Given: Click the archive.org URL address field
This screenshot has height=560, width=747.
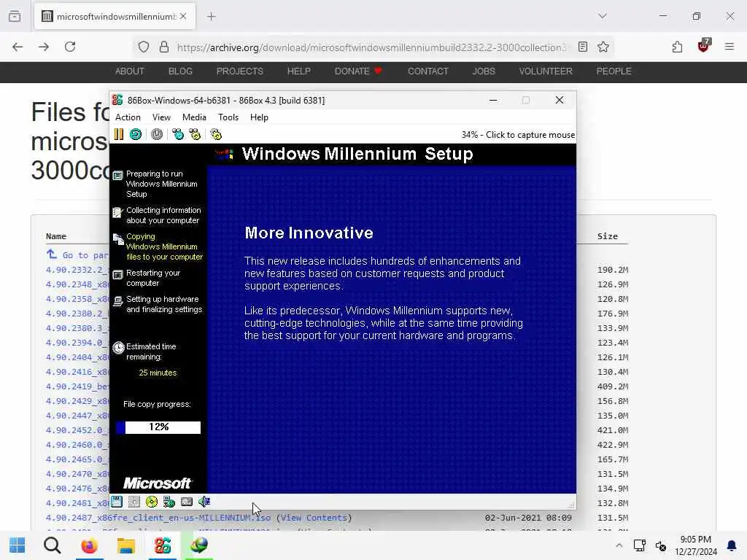Looking at the screenshot, I should click(x=371, y=47).
